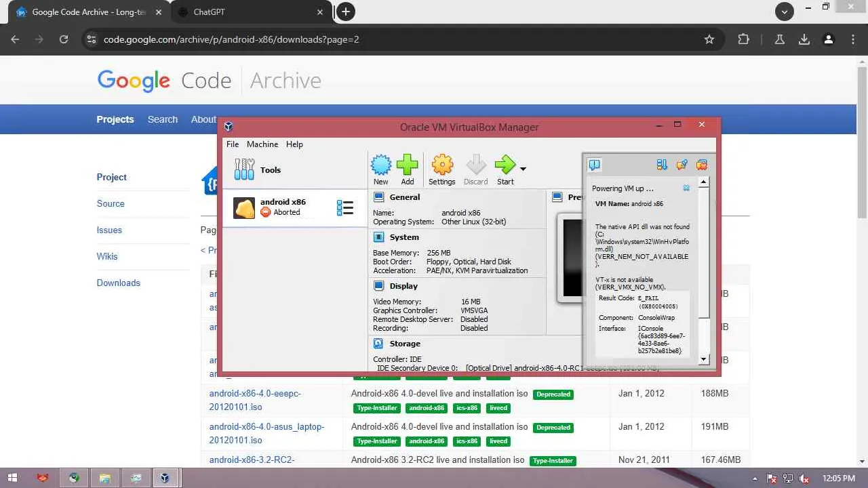Open Chrome profile avatar
This screenshot has width=868, height=488.
point(829,39)
